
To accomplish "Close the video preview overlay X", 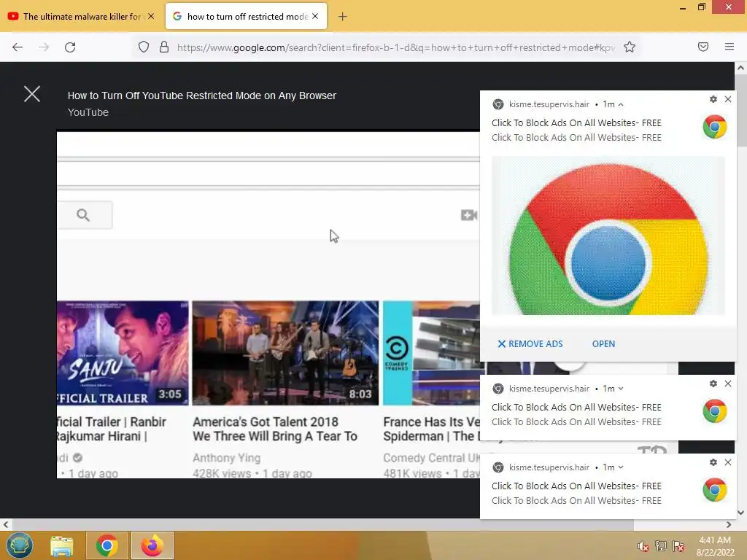I will pyautogui.click(x=32, y=94).
